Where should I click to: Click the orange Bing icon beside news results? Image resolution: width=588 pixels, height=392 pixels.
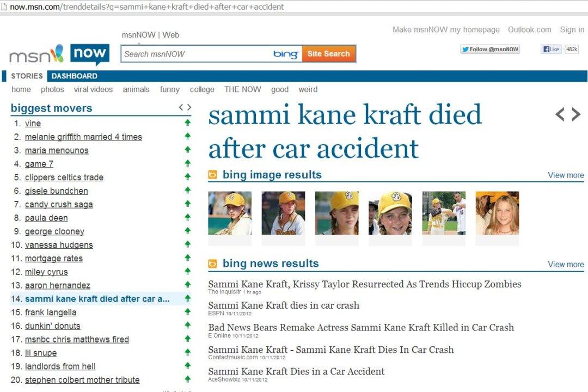pyautogui.click(x=213, y=264)
